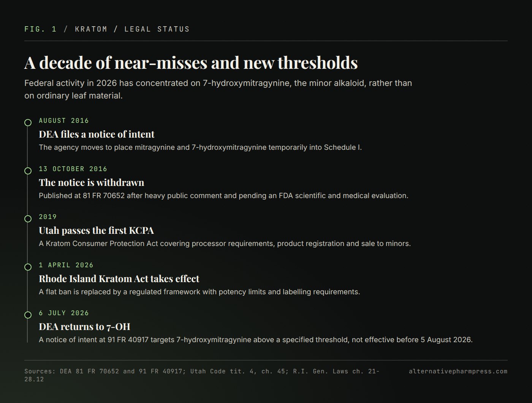Click description 'Published at 81 FR 70652'

[223, 196]
